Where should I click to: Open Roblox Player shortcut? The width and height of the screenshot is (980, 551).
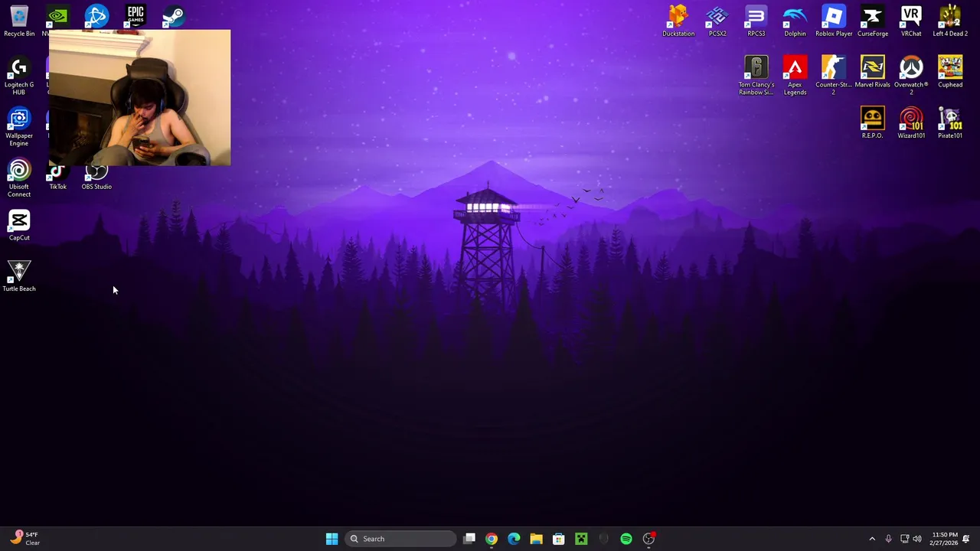tap(834, 21)
